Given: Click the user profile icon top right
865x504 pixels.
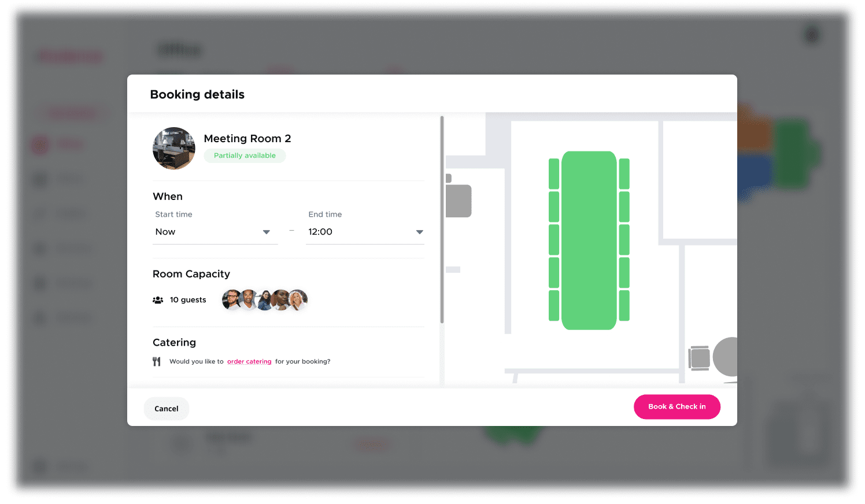Looking at the screenshot, I should pyautogui.click(x=812, y=35).
